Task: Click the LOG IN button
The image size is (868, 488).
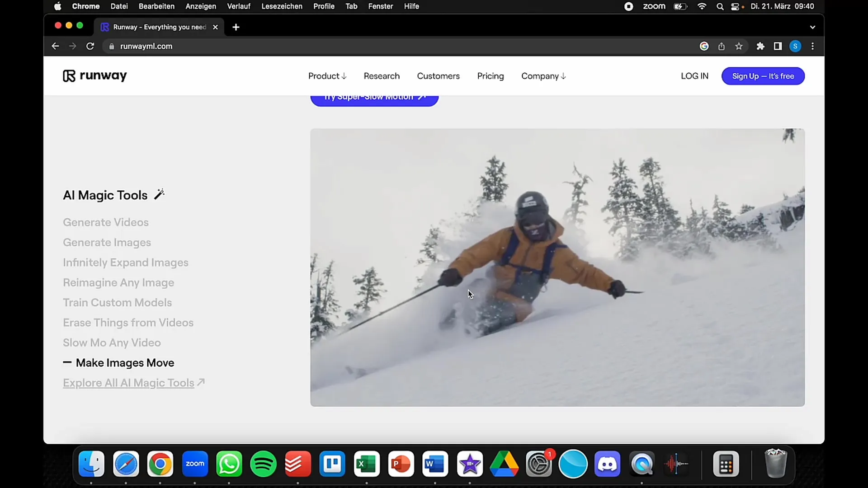Action: tap(694, 75)
